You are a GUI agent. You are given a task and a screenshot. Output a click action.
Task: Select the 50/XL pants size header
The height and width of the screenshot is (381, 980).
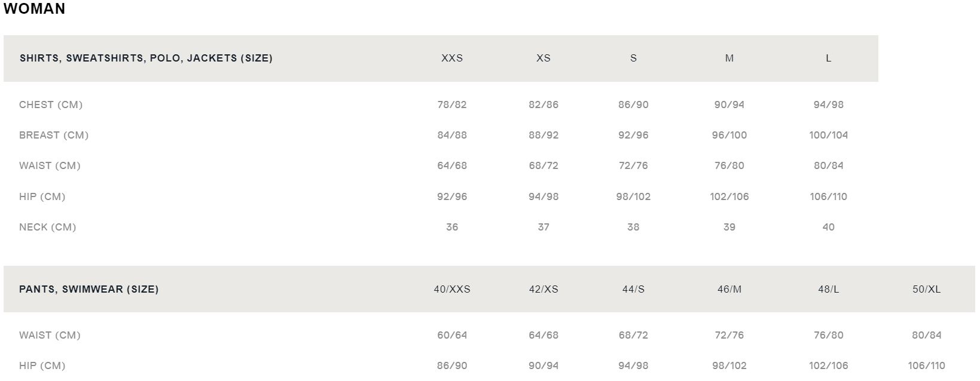pos(926,289)
